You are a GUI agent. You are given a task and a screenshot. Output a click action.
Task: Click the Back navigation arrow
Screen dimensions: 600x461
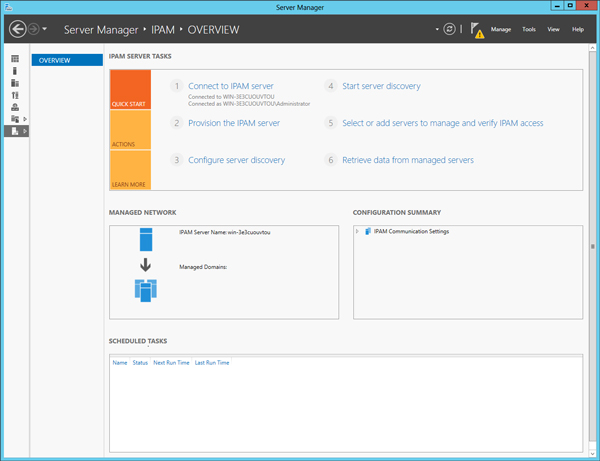click(x=18, y=29)
